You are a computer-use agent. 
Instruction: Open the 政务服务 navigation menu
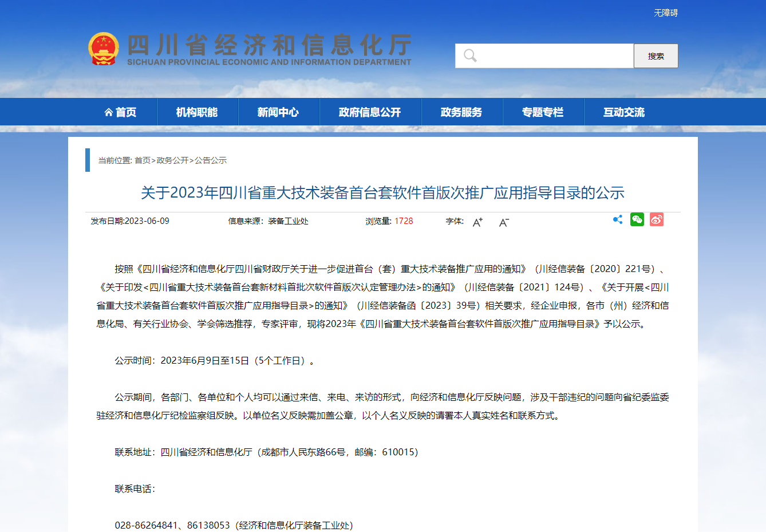click(461, 112)
